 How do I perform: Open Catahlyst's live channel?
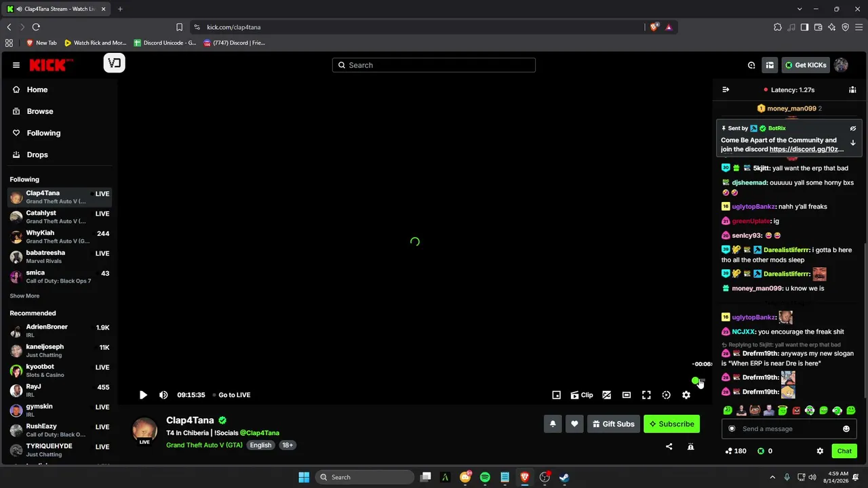point(60,217)
